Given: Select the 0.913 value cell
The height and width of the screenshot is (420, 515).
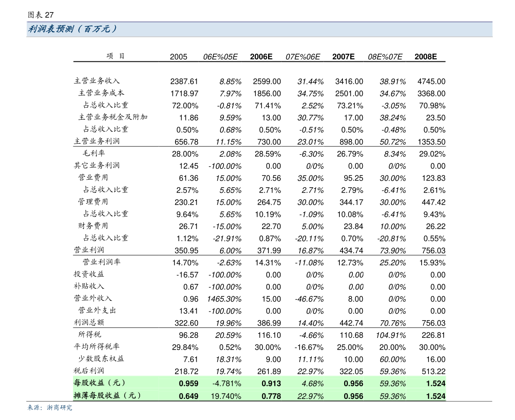Looking at the screenshot, I should 271,384.
